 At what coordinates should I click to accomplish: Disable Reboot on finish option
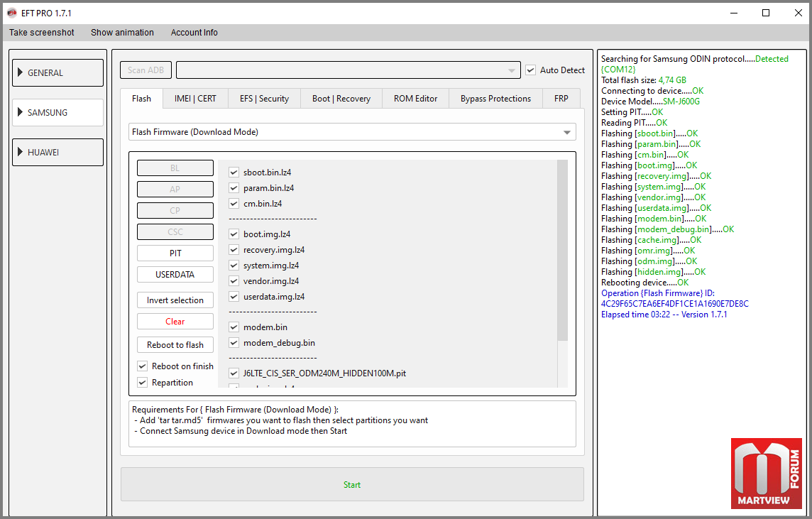coord(143,366)
